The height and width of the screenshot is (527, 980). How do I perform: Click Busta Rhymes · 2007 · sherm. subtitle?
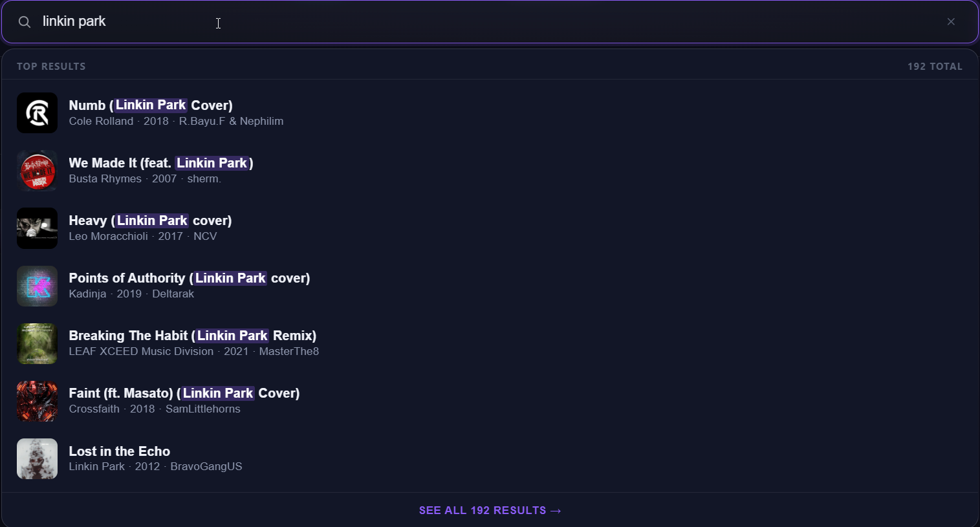(x=145, y=179)
